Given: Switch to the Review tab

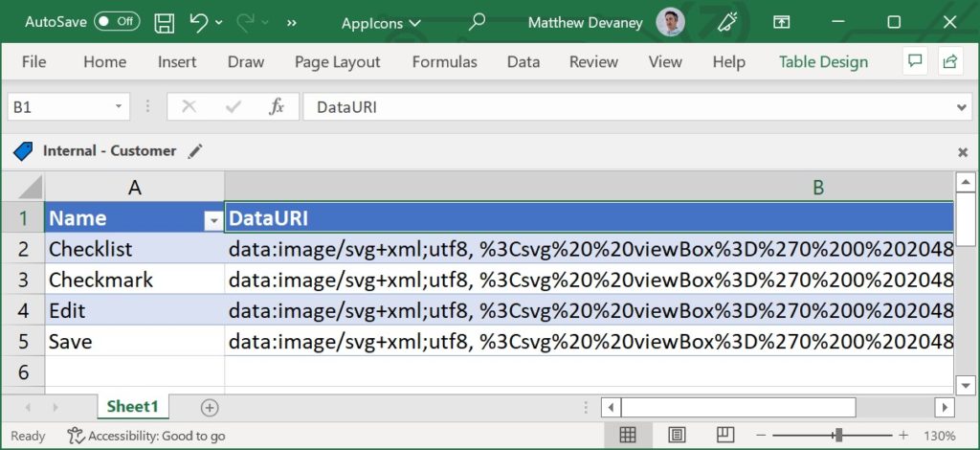Looking at the screenshot, I should tap(593, 62).
